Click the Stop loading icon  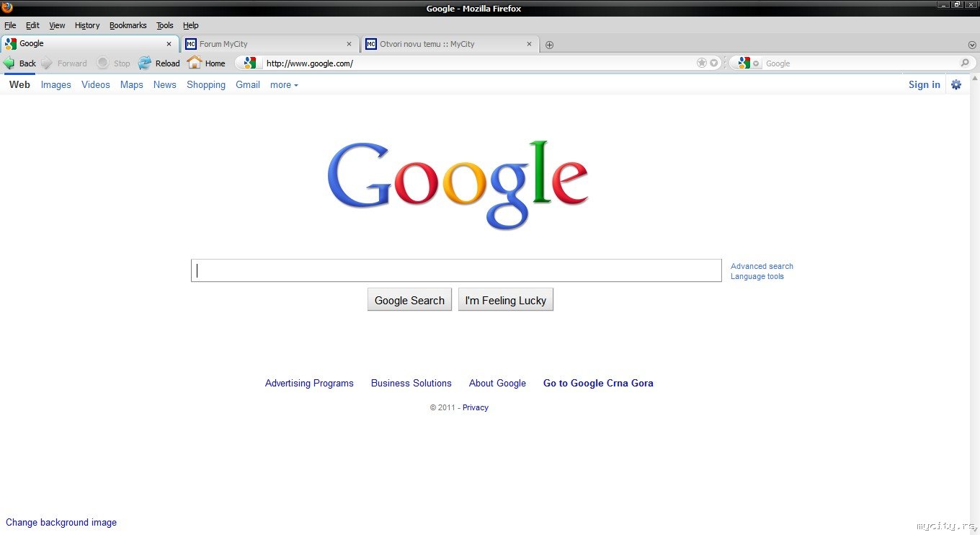pos(103,63)
